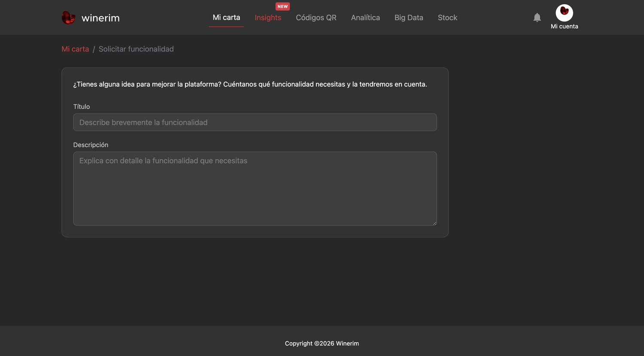Viewport: 644px width, 356px height.
Task: Click the Título field label
Action: point(82,106)
